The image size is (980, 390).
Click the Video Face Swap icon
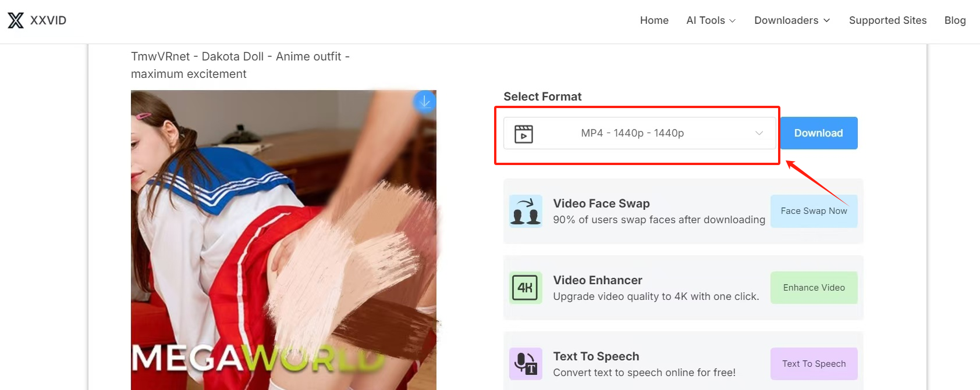(x=525, y=211)
